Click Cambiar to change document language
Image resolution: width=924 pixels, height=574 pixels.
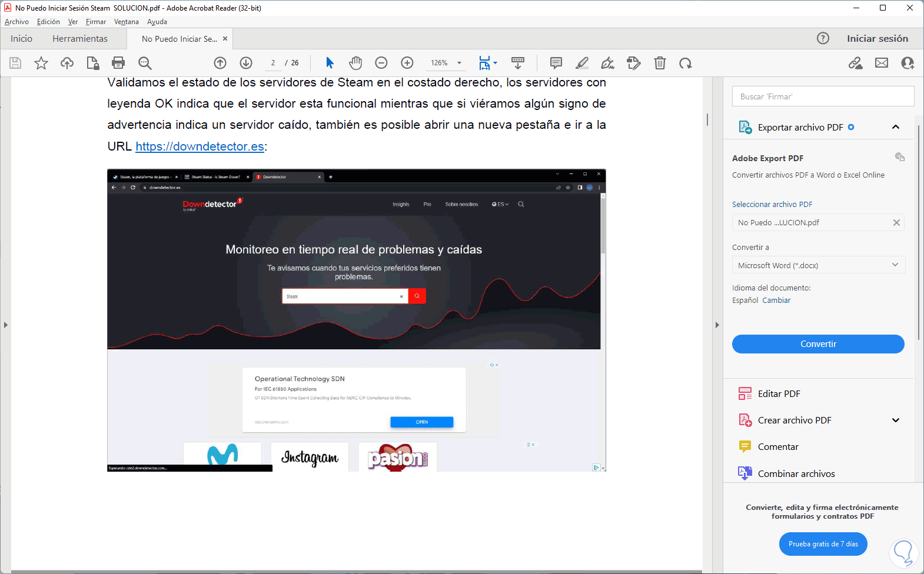[x=776, y=300]
